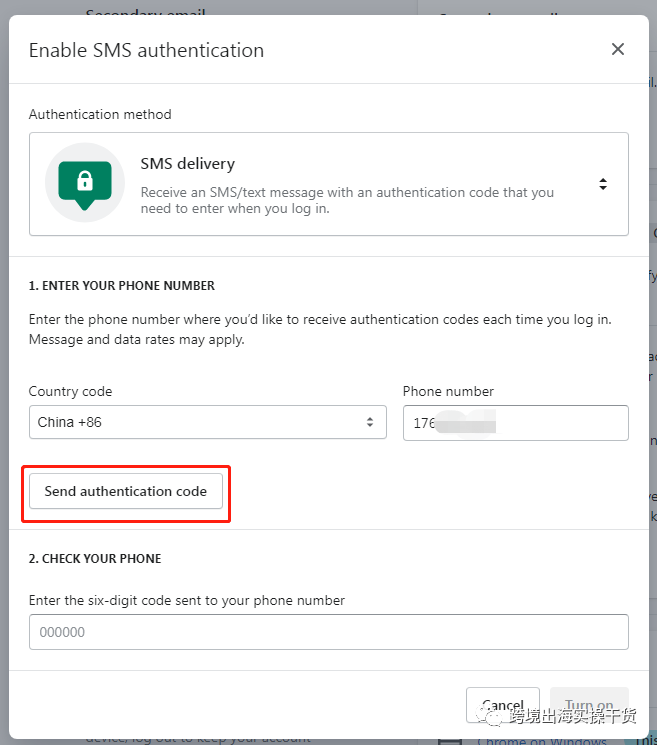This screenshot has width=657, height=745.
Task: Open the SMS delivery authentication method selector
Action: pyautogui.click(x=329, y=184)
